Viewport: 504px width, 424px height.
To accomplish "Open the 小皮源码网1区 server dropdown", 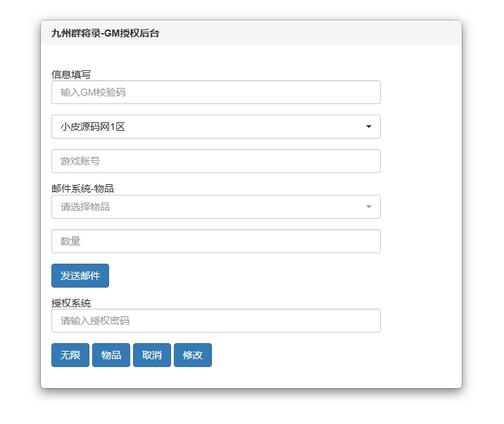I will point(216,127).
